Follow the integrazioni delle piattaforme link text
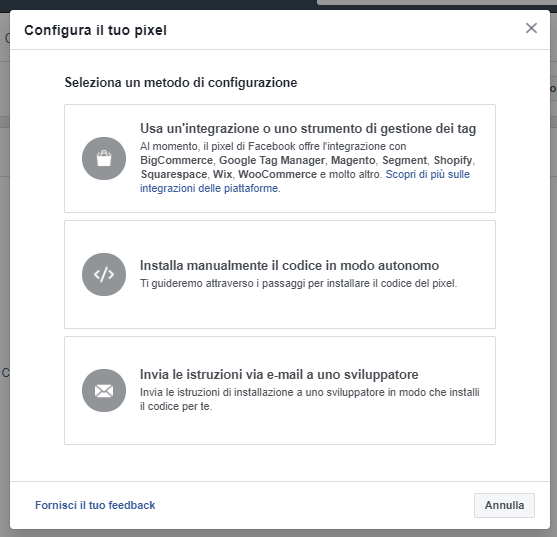Viewport: 557px width, 537px height. point(209,188)
